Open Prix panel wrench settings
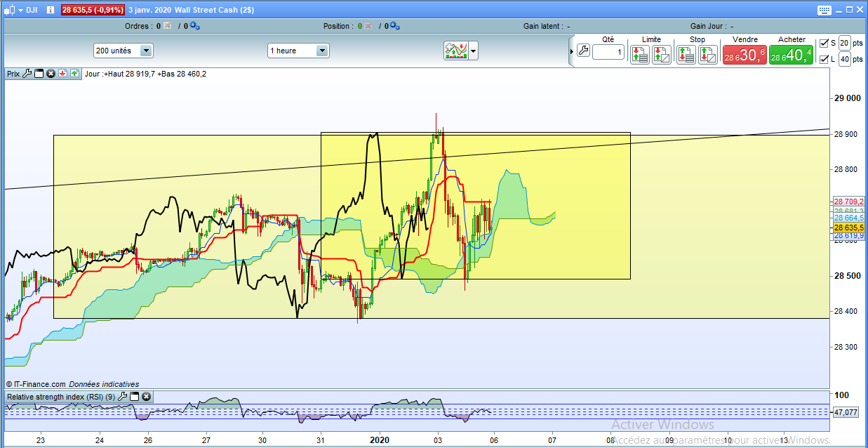This screenshot has width=868, height=448. (27, 73)
